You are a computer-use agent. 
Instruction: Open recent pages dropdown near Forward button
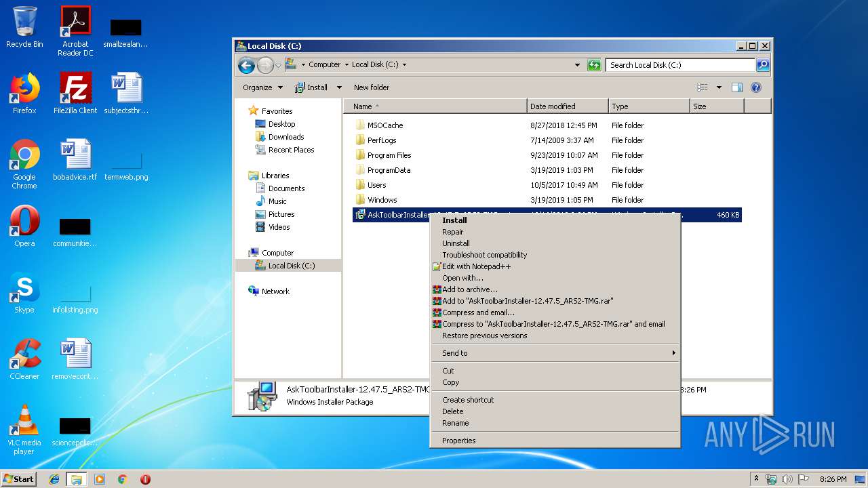tap(278, 66)
